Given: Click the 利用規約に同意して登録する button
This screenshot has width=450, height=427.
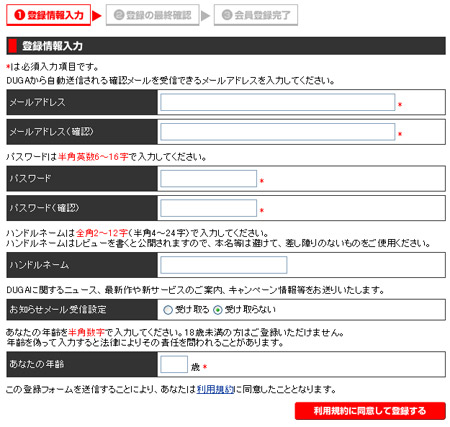Looking at the screenshot, I should [370, 411].
